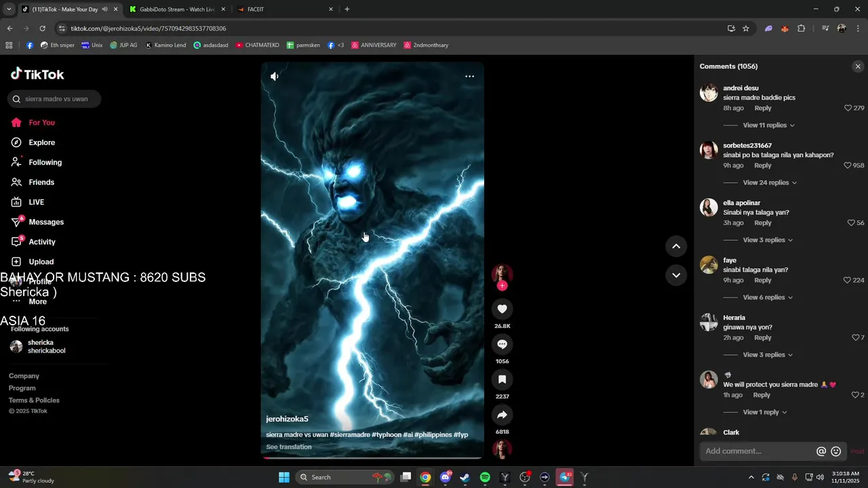Reply to andrei desu's comment

(x=763, y=108)
